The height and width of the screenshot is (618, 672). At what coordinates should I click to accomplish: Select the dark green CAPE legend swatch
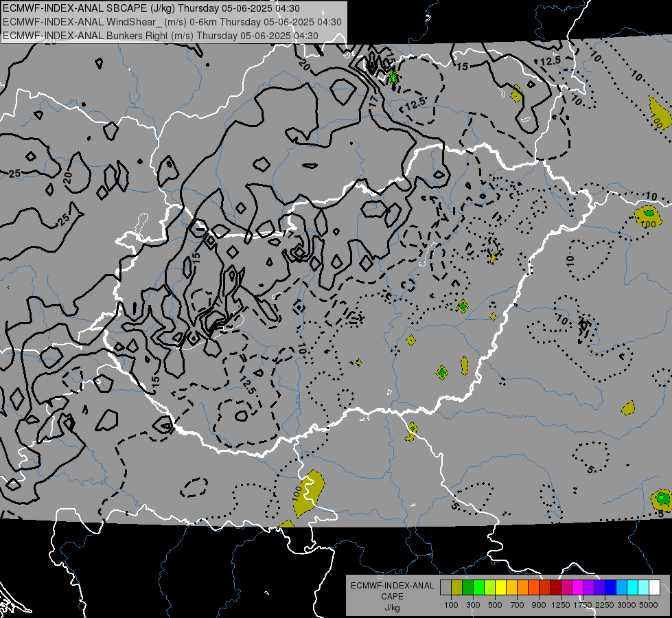click(467, 588)
